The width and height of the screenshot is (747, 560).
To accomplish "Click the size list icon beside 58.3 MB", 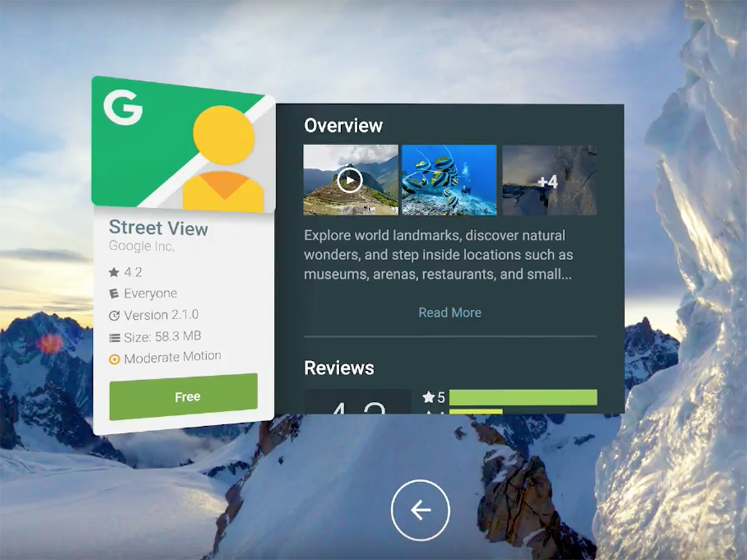I will 114,337.
